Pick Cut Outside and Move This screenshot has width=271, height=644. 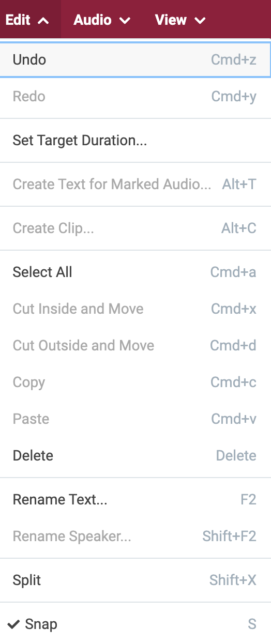[135, 345]
